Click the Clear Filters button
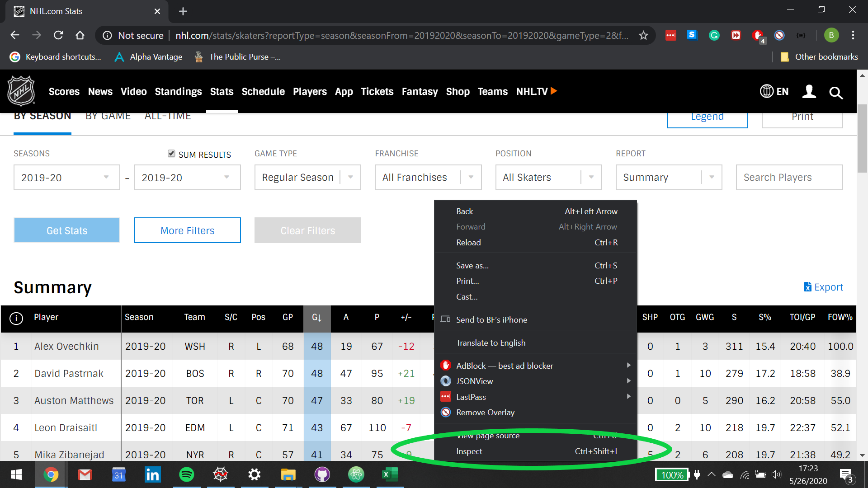868x488 pixels. [x=308, y=230]
